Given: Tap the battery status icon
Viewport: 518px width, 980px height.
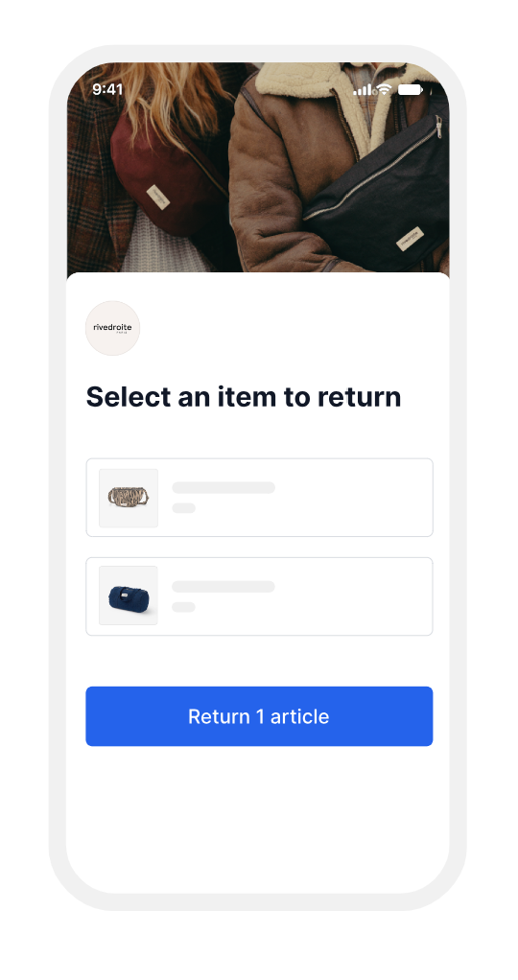Looking at the screenshot, I should 411,89.
